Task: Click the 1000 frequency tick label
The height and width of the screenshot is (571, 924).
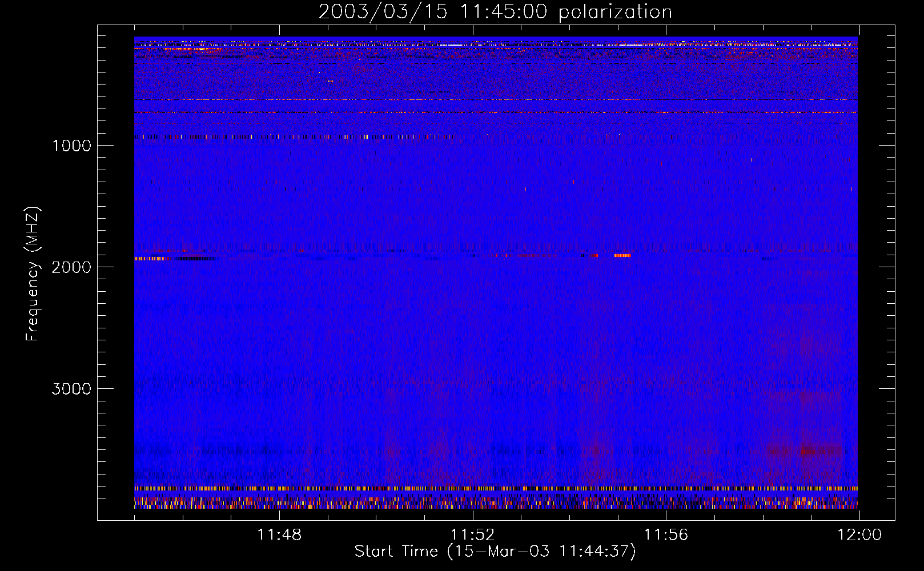Action: coord(71,146)
